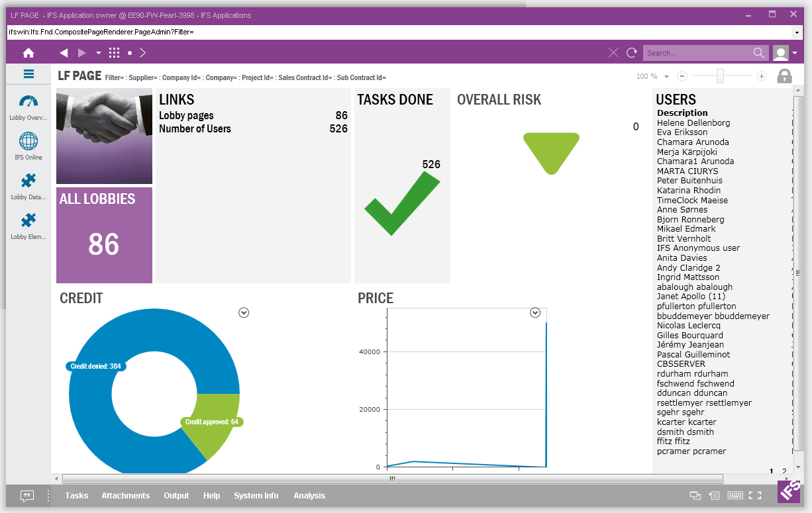Toggle the padlock page lock icon
This screenshot has width=812, height=513.
tap(784, 76)
